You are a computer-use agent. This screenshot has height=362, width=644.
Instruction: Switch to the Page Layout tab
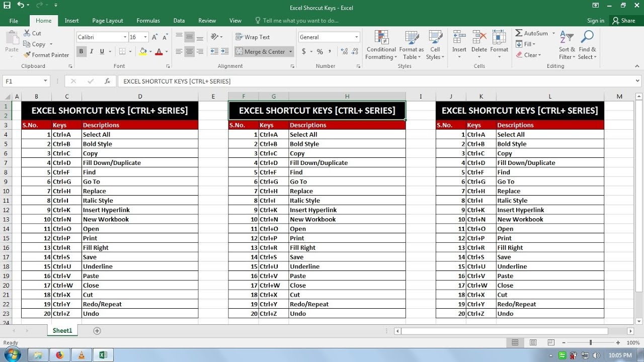coord(108,21)
